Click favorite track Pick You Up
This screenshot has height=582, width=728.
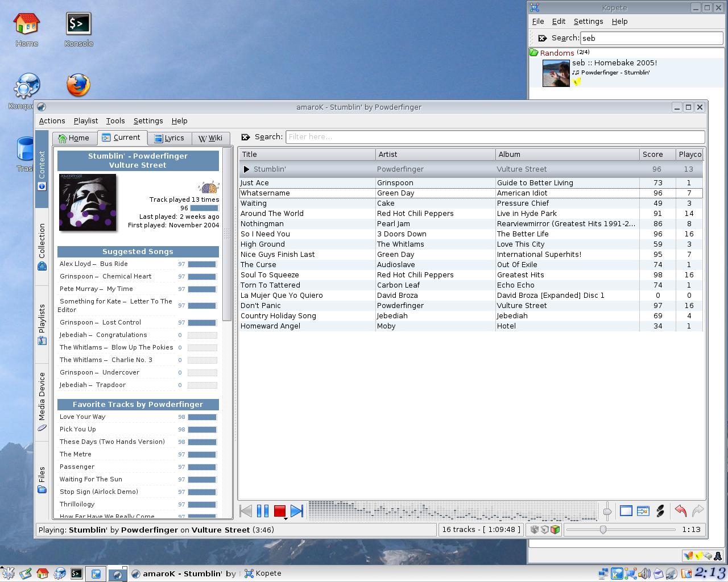pyautogui.click(x=78, y=429)
